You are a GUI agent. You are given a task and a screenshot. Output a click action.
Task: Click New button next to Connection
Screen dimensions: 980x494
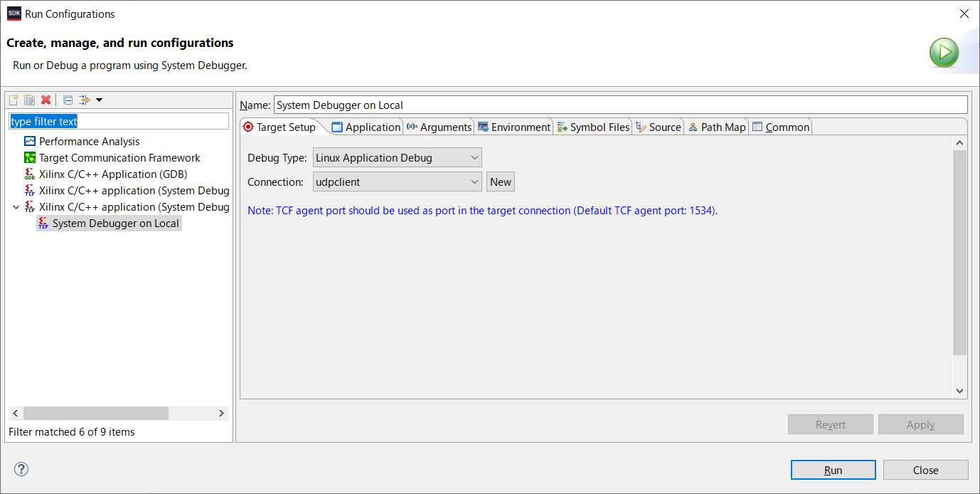point(501,182)
